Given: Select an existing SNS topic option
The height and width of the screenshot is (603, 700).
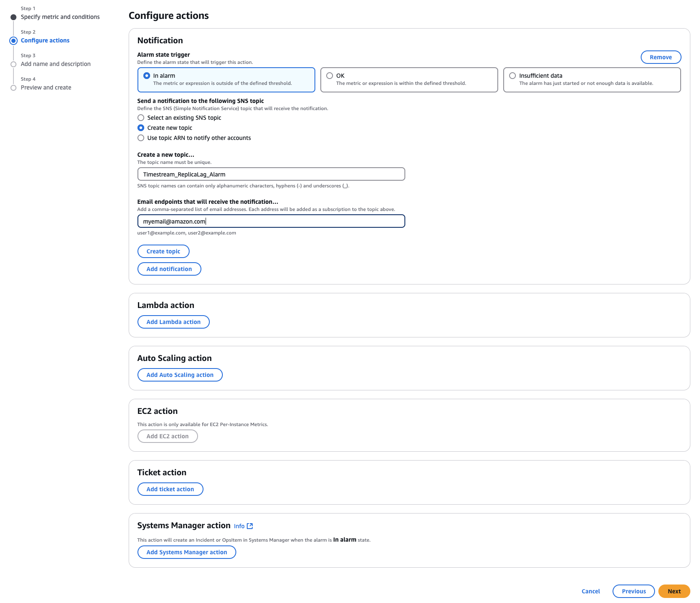Looking at the screenshot, I should tap(141, 118).
